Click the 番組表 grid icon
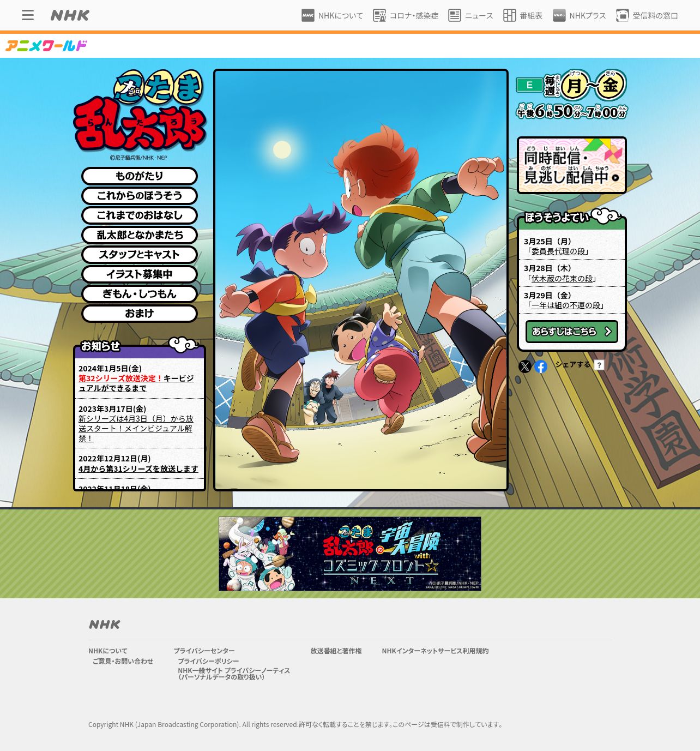700x751 pixels. 510,15
